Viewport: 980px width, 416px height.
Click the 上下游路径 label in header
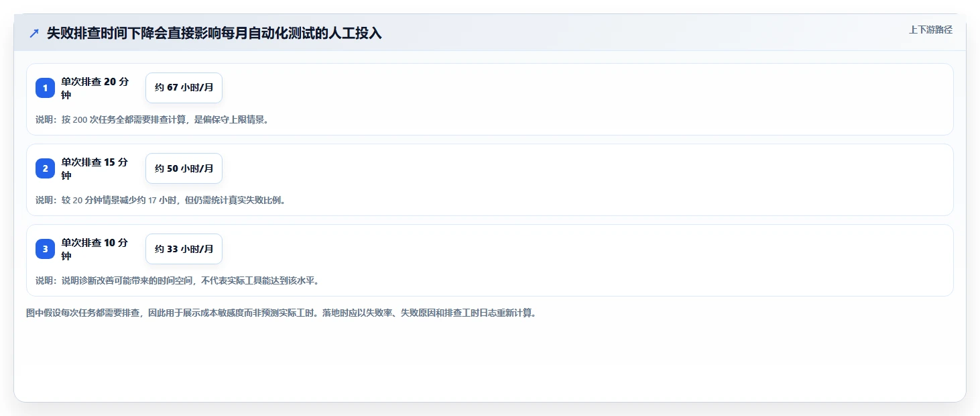pos(930,30)
